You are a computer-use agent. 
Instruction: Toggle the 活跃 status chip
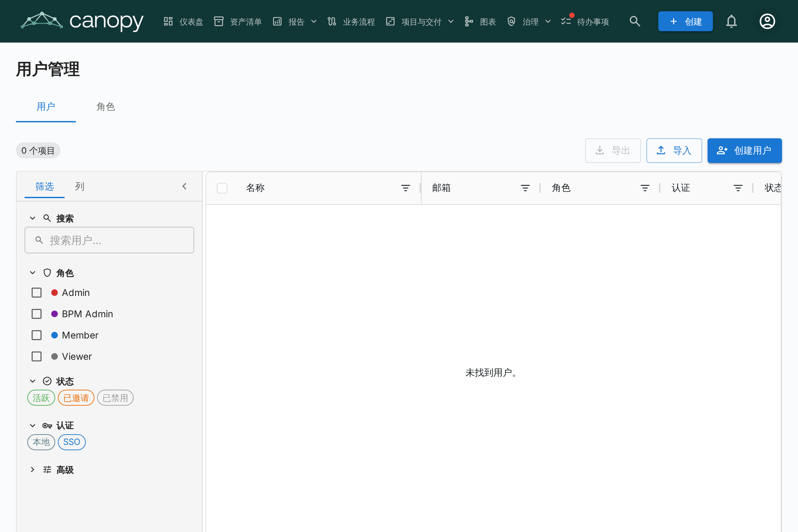pyautogui.click(x=41, y=398)
